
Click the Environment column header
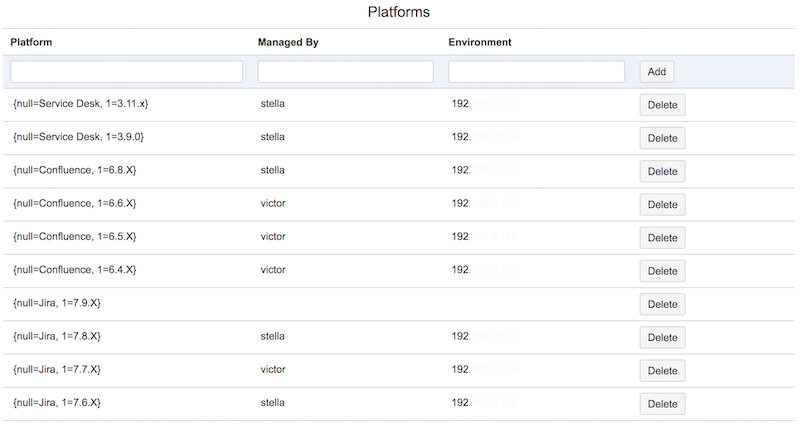tap(480, 42)
